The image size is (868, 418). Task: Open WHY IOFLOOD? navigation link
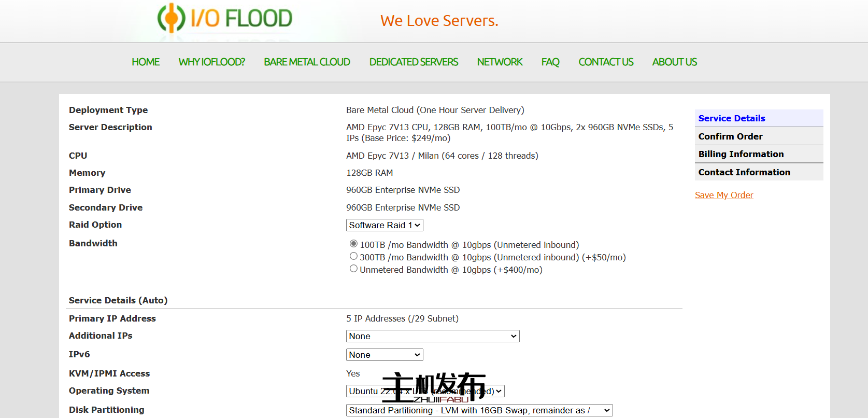[x=211, y=62]
